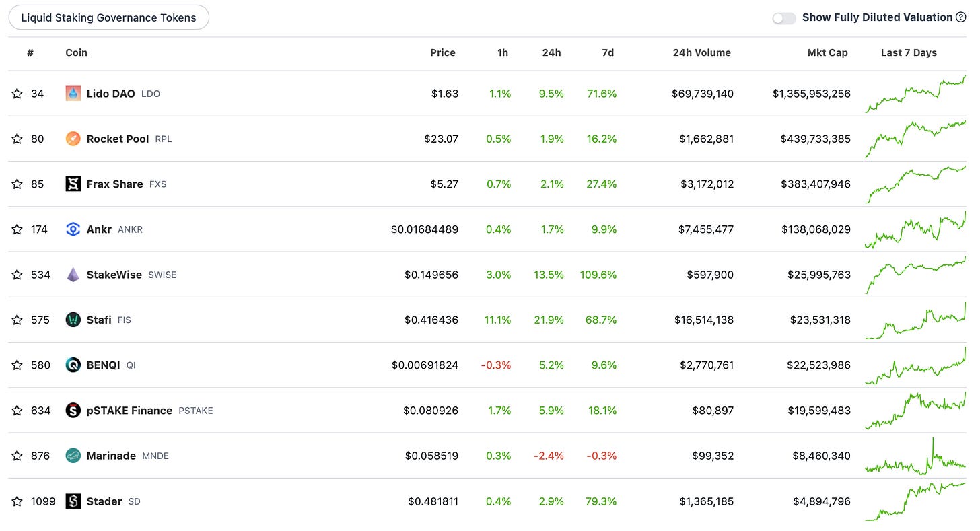This screenshot has height=531, width=980.
Task: Sort by 24h change column header
Action: [551, 52]
